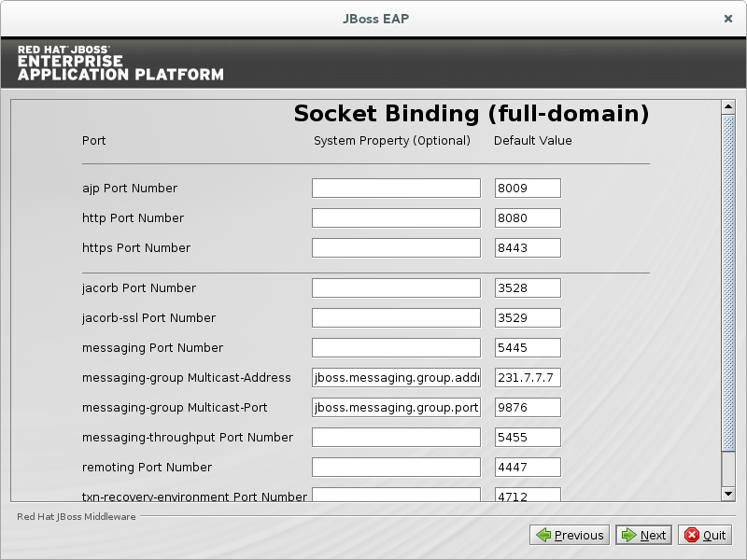Edit the http default value 8080 field
Viewport: 747px width, 560px height.
click(x=528, y=218)
